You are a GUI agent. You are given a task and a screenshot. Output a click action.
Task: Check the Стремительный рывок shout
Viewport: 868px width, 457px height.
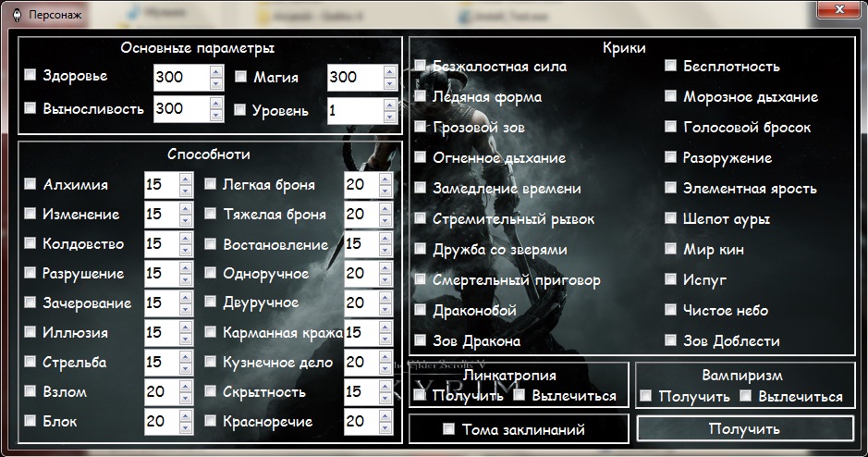(x=421, y=217)
